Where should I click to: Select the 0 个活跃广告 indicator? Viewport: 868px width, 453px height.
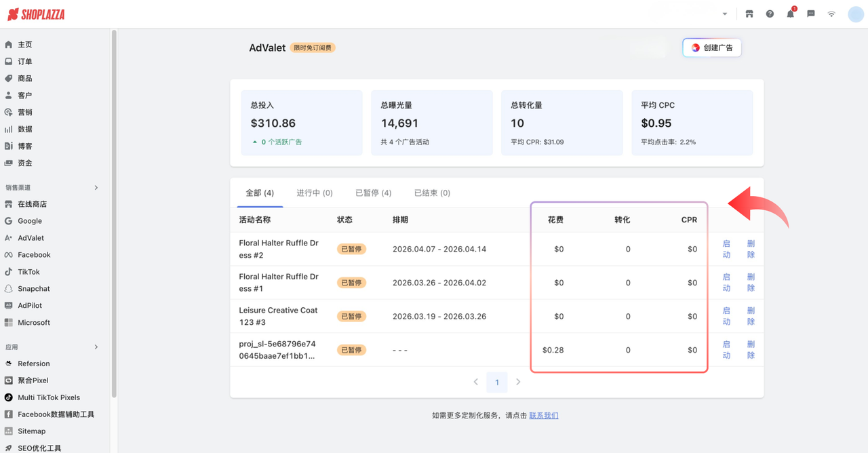282,142
